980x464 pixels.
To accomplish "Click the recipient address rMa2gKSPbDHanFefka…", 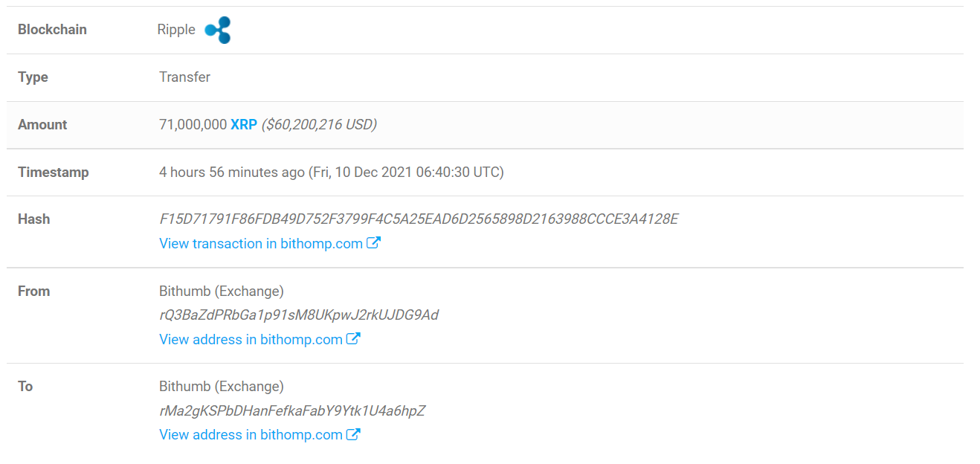I will pyautogui.click(x=292, y=410).
